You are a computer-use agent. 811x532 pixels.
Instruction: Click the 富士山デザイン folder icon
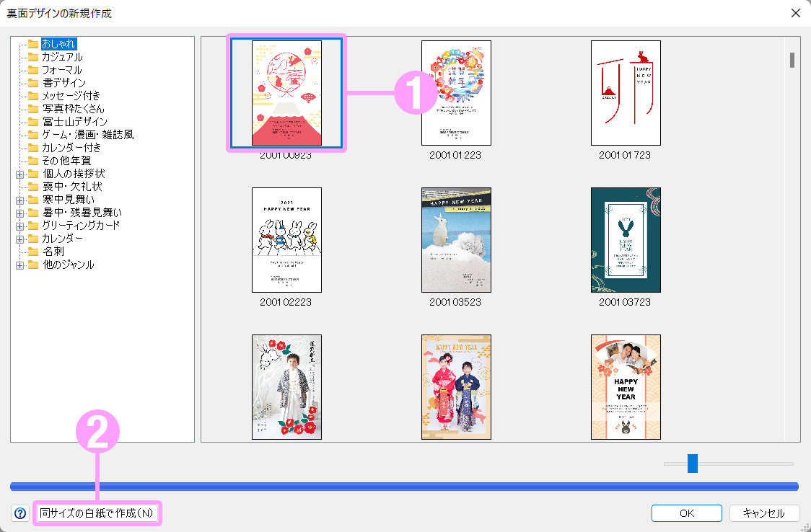tap(32, 122)
